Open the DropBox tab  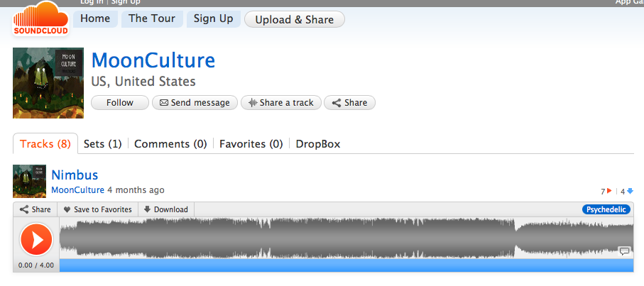[318, 144]
